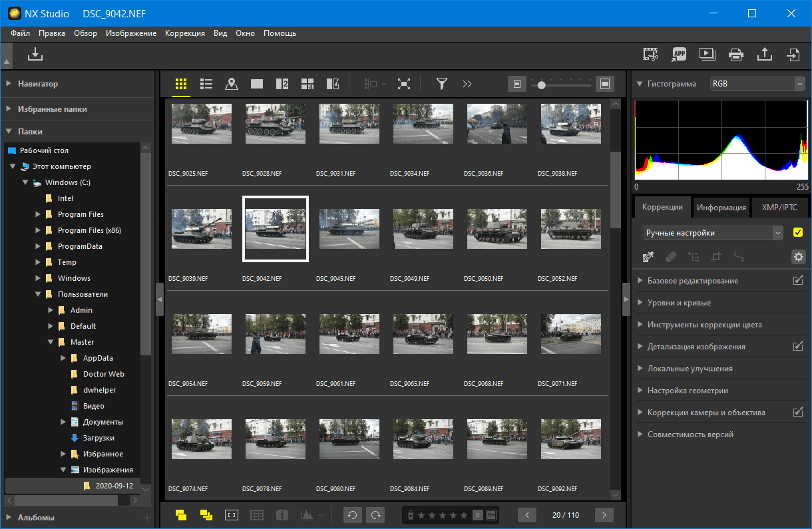
Task: Open the Файл menu
Action: click(x=20, y=33)
